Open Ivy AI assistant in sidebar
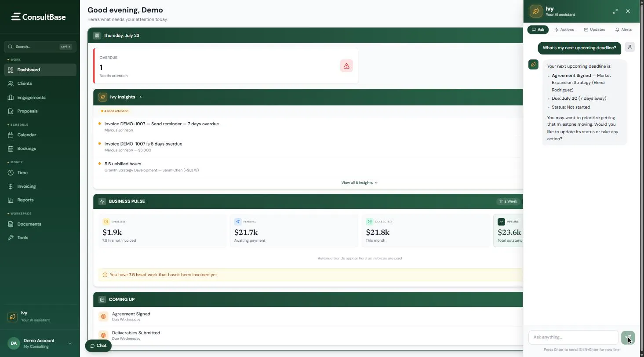The height and width of the screenshot is (357, 644). click(40, 317)
